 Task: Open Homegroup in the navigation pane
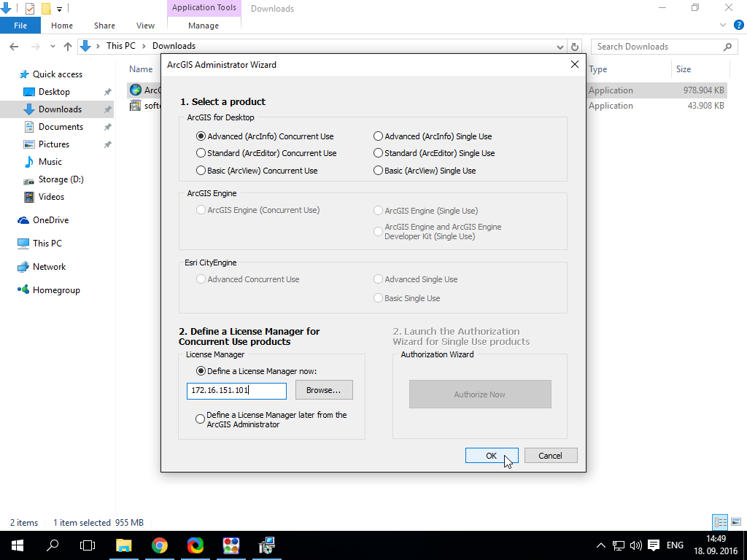56,290
